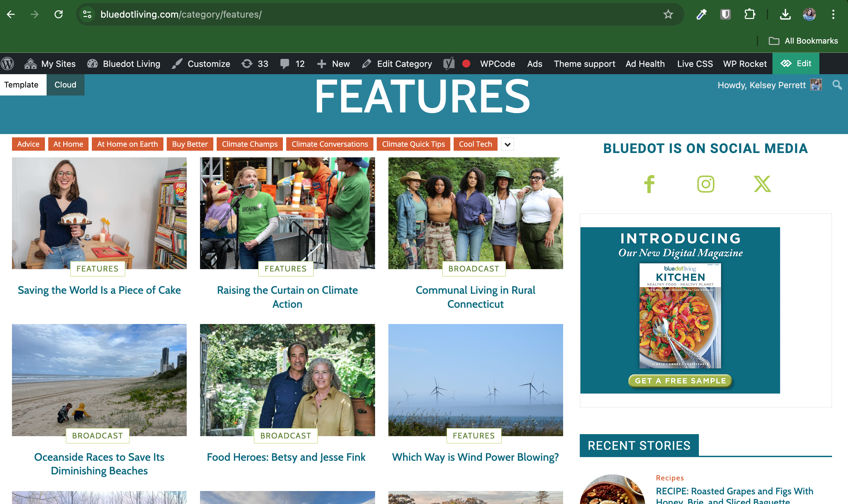The image size is (848, 504).
Task: Open comments bubble showing 12
Action: click(x=292, y=64)
